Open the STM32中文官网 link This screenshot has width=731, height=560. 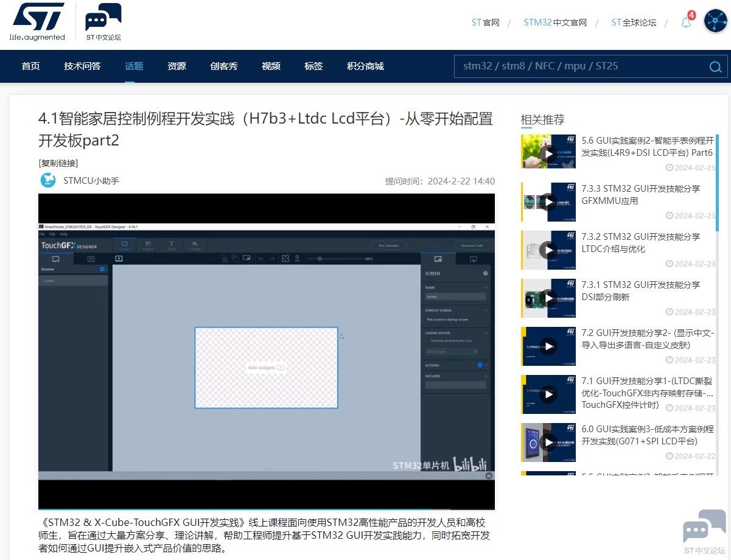pyautogui.click(x=555, y=23)
